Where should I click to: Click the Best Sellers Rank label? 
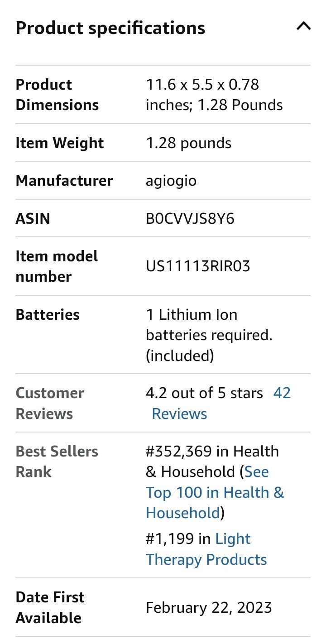coord(57,461)
